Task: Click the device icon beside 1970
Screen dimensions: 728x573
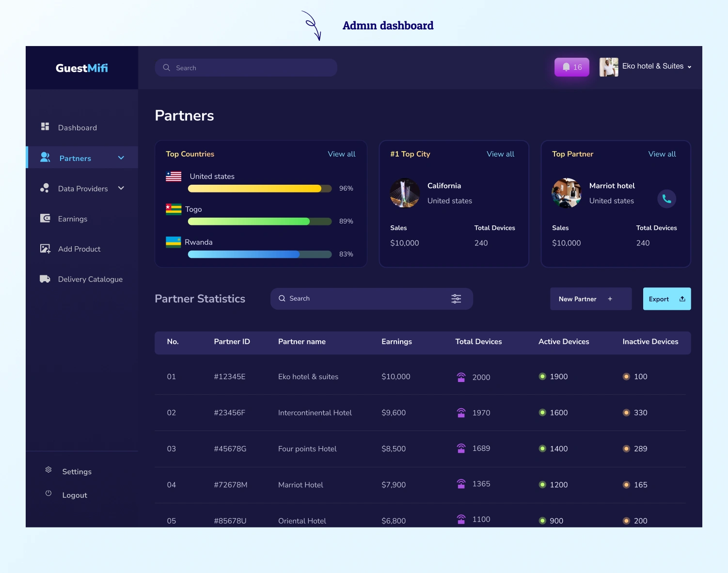Action: point(461,413)
